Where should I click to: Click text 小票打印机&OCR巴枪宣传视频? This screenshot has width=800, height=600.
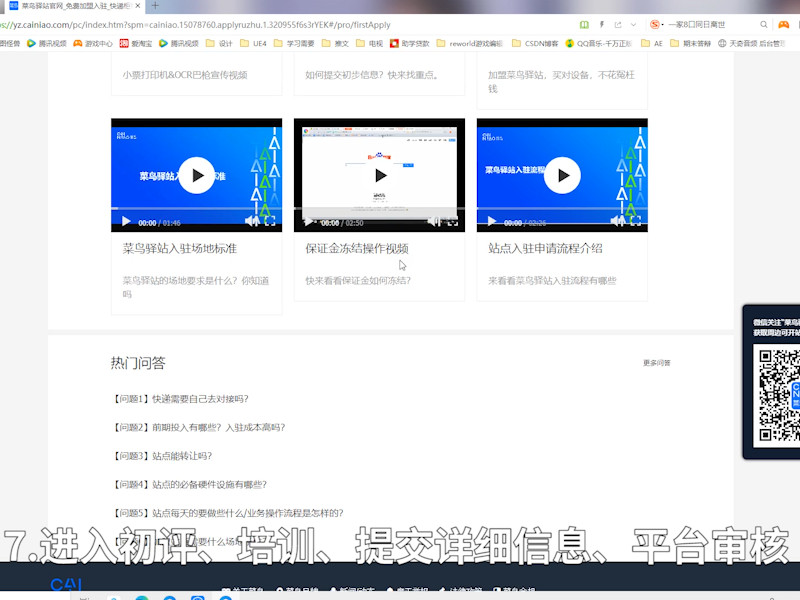[185, 75]
